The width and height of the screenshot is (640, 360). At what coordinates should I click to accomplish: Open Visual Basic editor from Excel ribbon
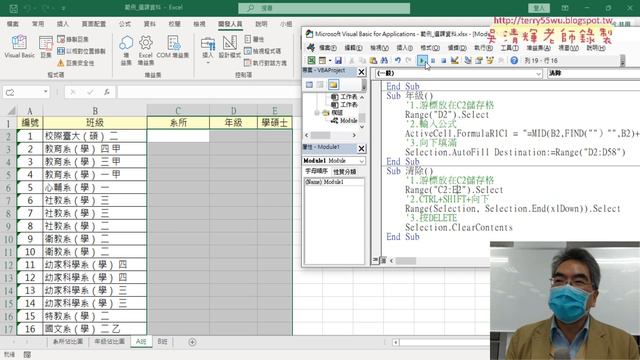tap(19, 46)
